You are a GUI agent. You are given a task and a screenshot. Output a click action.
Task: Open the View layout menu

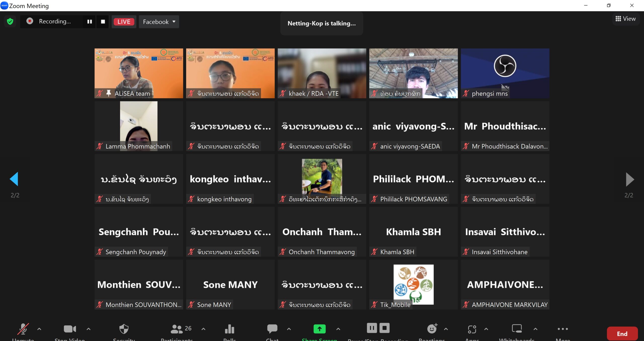pos(625,19)
